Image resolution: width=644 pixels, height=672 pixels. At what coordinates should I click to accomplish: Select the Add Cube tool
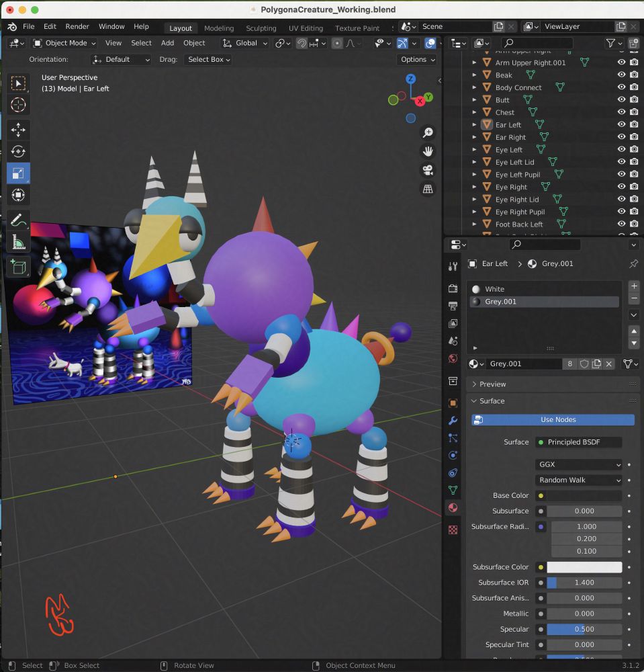(x=18, y=267)
